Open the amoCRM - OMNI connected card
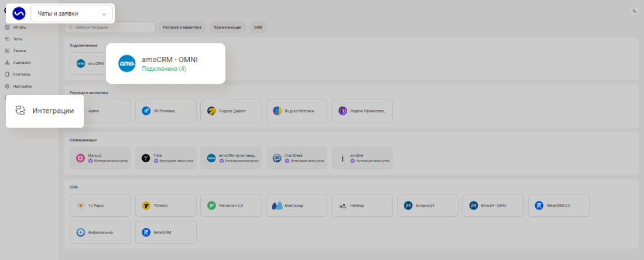 pyautogui.click(x=166, y=64)
